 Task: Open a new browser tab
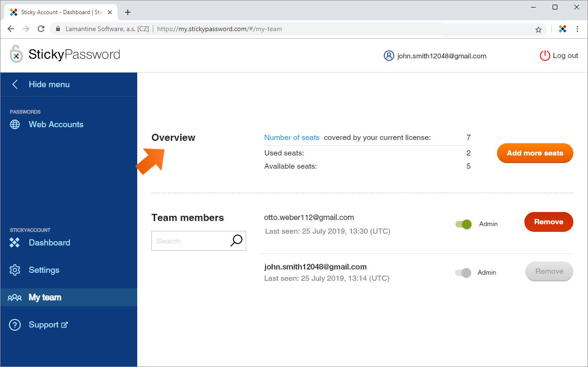(x=128, y=12)
